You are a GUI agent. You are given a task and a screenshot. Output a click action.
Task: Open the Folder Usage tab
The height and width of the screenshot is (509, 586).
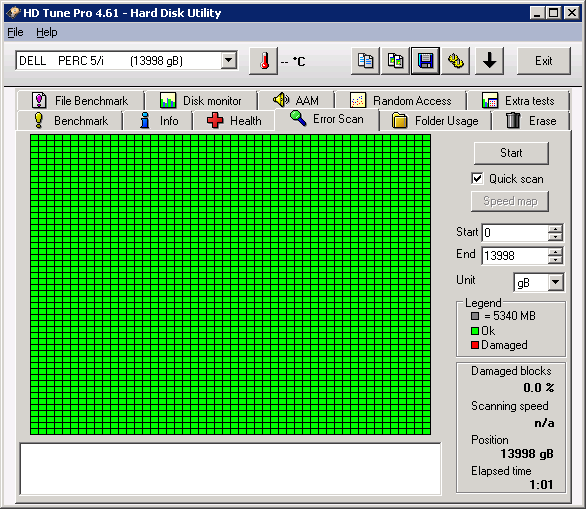point(435,121)
